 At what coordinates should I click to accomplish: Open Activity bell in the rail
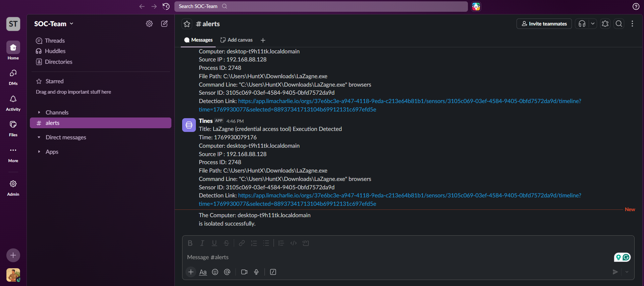pyautogui.click(x=13, y=103)
